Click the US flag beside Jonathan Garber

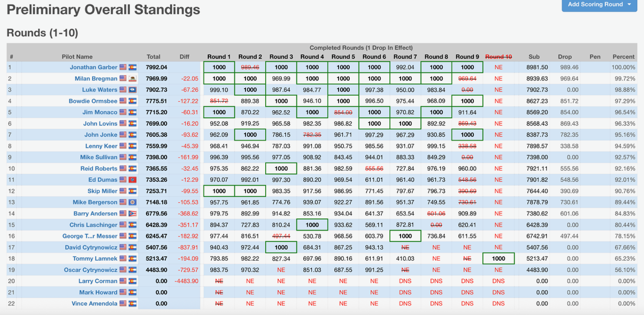click(x=123, y=67)
